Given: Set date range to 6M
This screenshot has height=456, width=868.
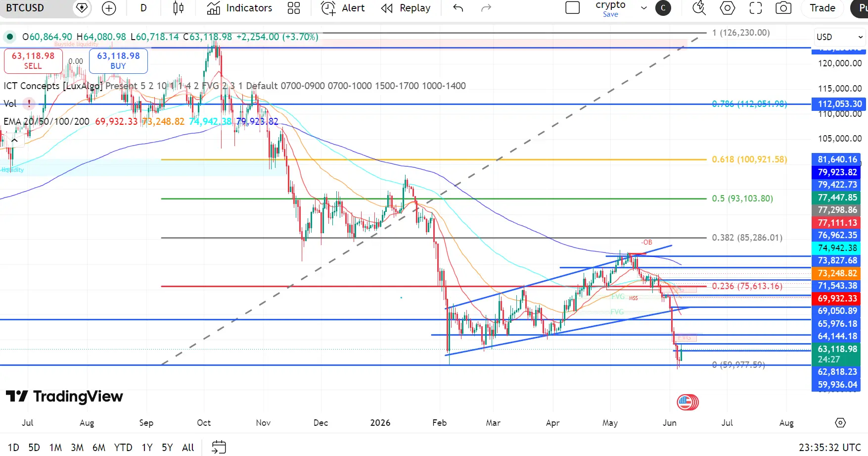Looking at the screenshot, I should pyautogui.click(x=99, y=447).
